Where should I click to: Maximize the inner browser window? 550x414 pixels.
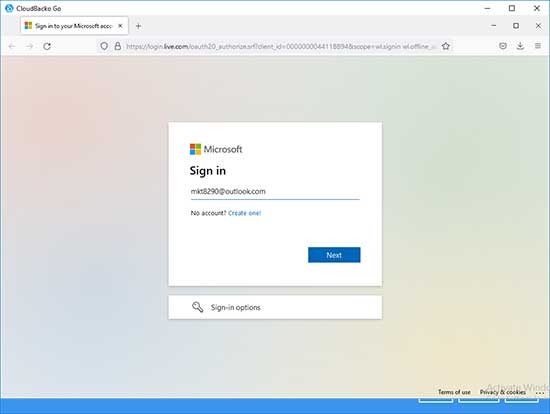click(516, 26)
